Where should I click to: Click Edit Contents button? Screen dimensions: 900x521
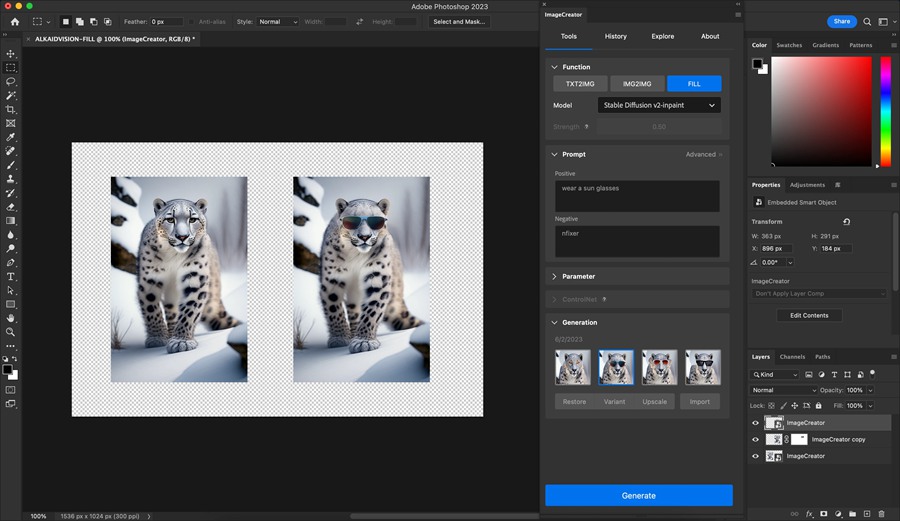809,316
